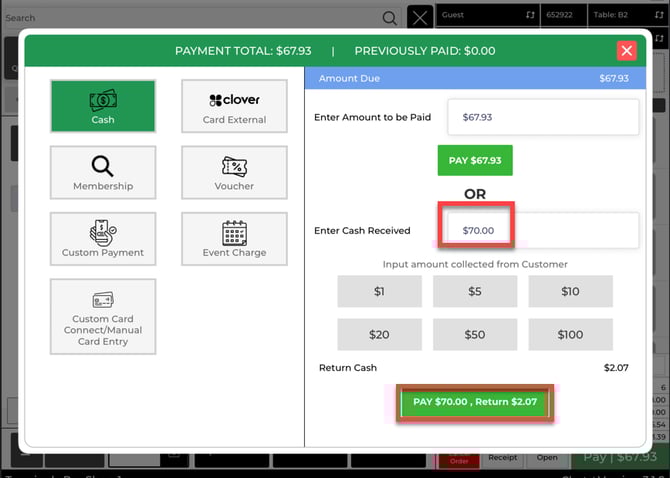Screen dimensions: 670x478
Task: Select the Voucher payment option
Action: 234,172
